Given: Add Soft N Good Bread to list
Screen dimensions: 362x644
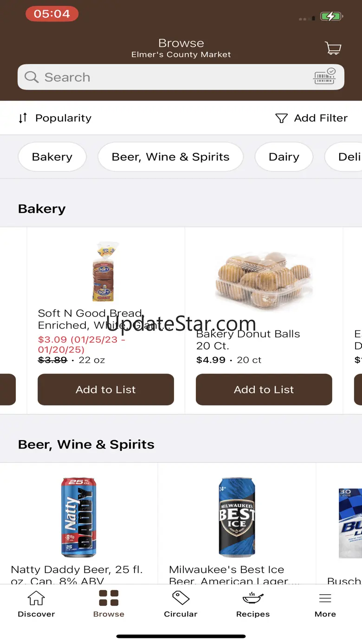Looking at the screenshot, I should (x=106, y=390).
